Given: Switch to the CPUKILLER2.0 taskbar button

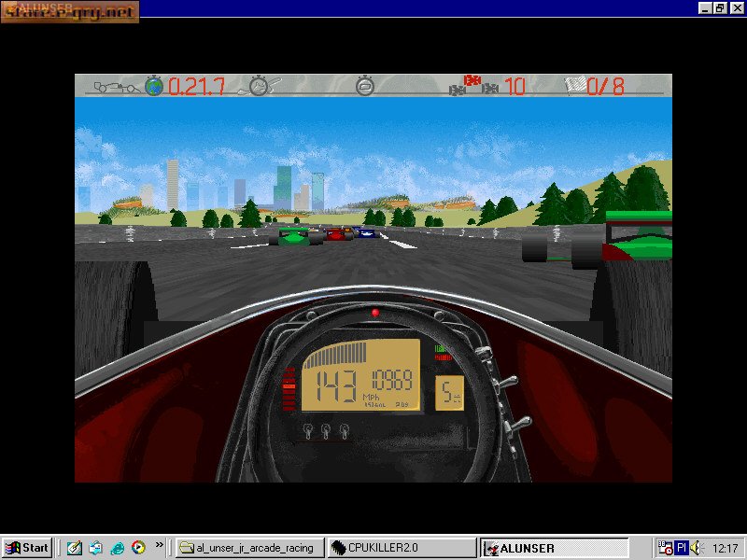Looking at the screenshot, I should pos(402,548).
